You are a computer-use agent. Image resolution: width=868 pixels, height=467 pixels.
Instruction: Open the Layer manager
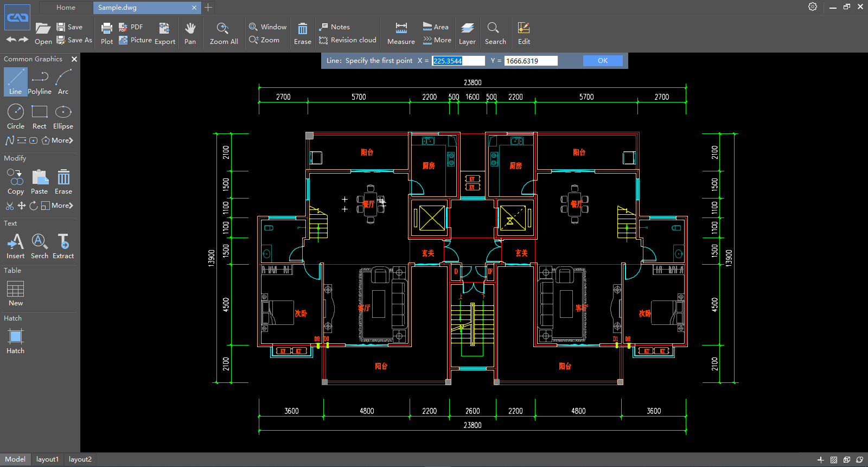(467, 33)
